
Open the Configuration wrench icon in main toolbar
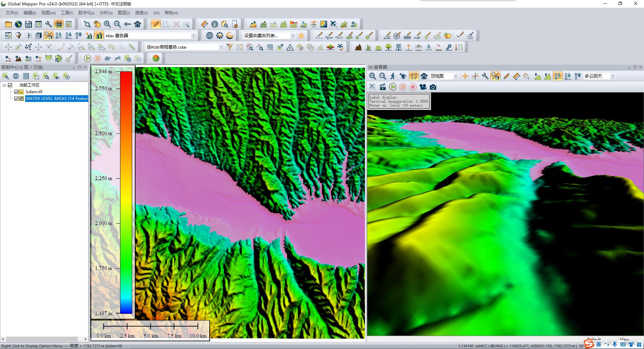tap(49, 24)
